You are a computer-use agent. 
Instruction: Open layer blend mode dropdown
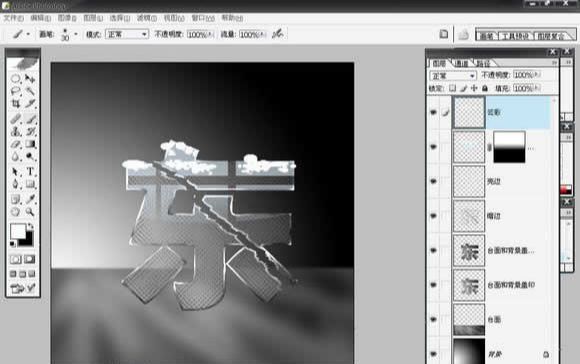coord(453,75)
